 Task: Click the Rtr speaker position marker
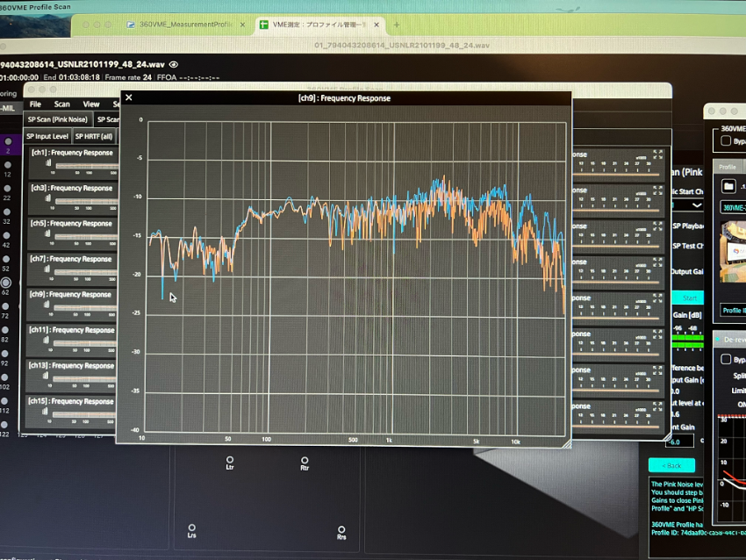305,460
